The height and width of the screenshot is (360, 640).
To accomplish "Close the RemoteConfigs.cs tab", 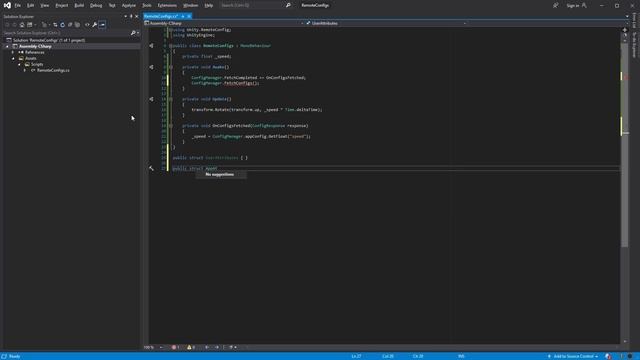I will point(189,16).
